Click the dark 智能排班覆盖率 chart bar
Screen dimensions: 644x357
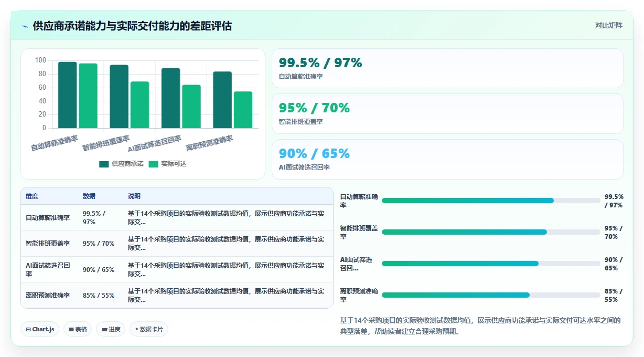point(119,97)
